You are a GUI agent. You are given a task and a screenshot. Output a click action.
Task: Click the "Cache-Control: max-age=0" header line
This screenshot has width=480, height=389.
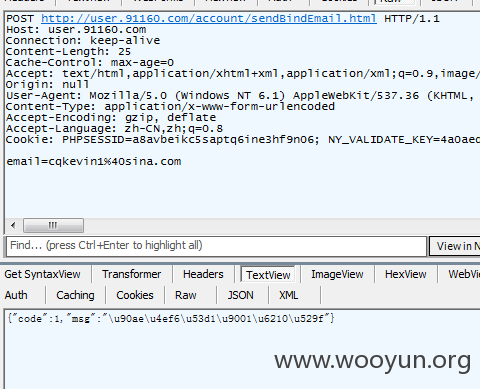pyautogui.click(x=90, y=63)
